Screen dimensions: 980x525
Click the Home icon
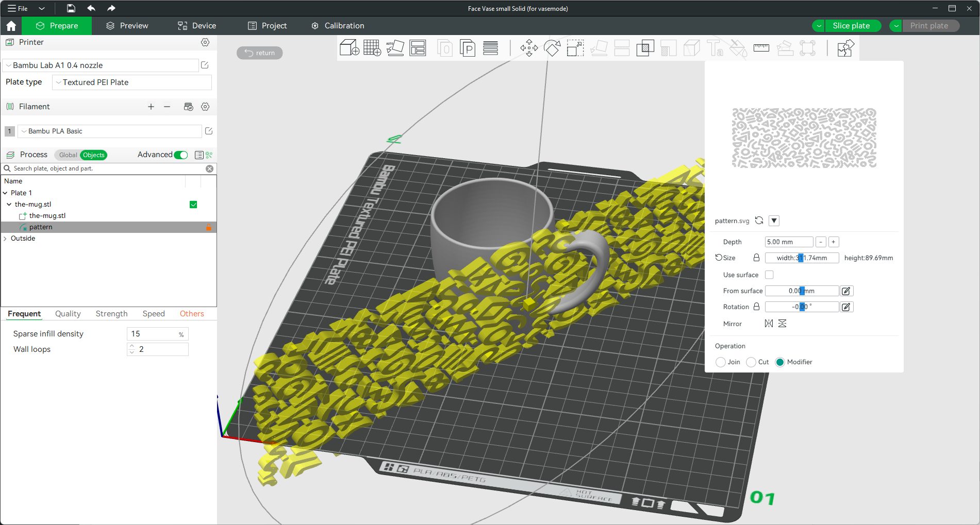coord(11,26)
